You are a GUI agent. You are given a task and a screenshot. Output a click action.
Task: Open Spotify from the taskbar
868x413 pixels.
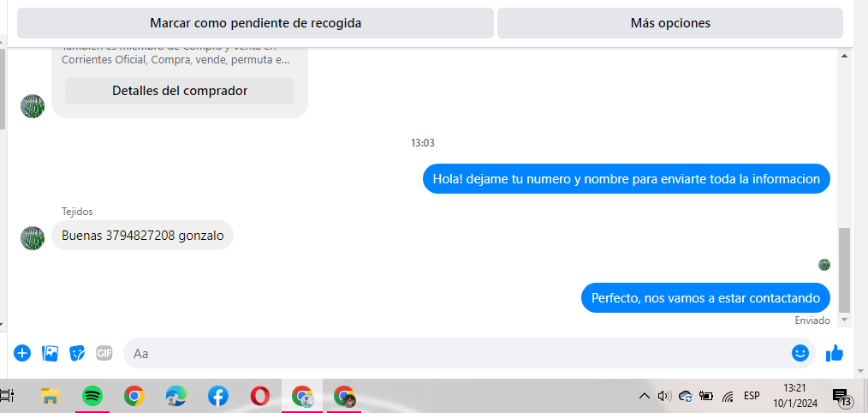click(92, 396)
